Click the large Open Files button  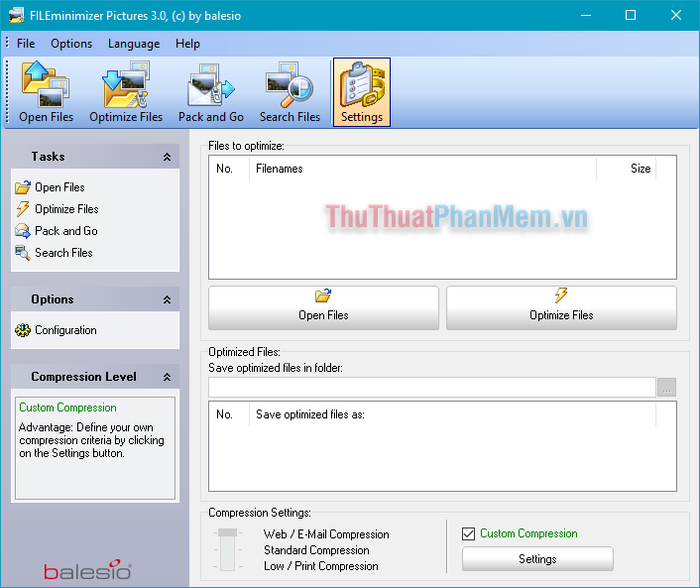(323, 308)
